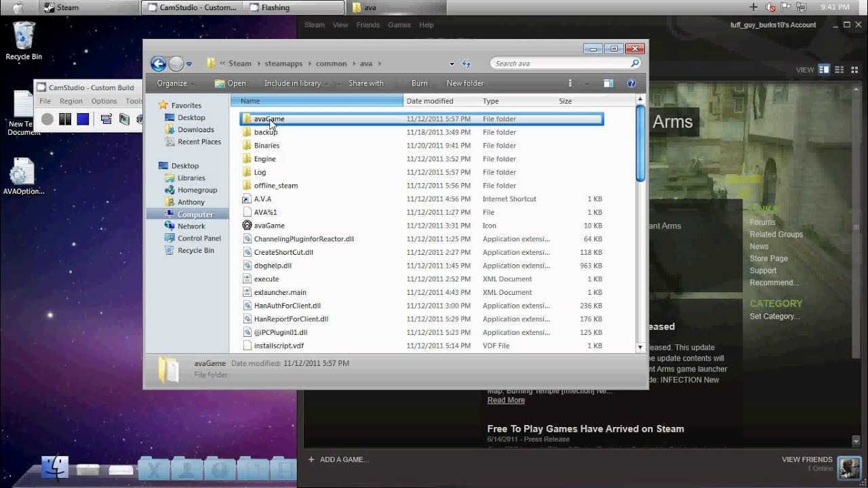This screenshot has height=488, width=868.
Task: Open Explorer help question mark icon
Action: click(631, 83)
